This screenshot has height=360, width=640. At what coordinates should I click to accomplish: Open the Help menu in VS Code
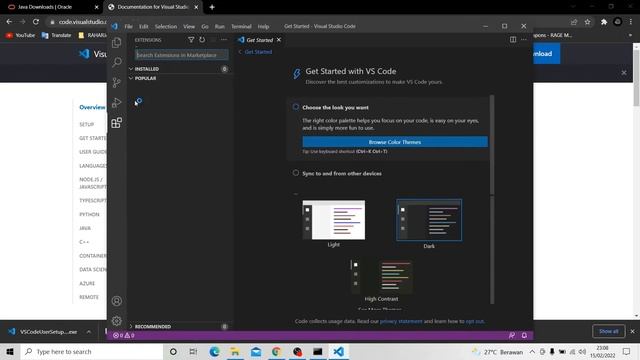(263, 26)
